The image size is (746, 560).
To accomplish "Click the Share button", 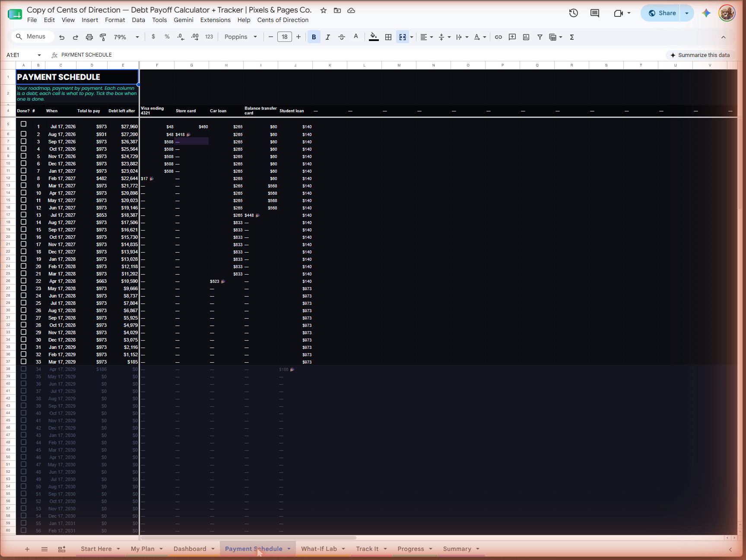I will (x=662, y=13).
